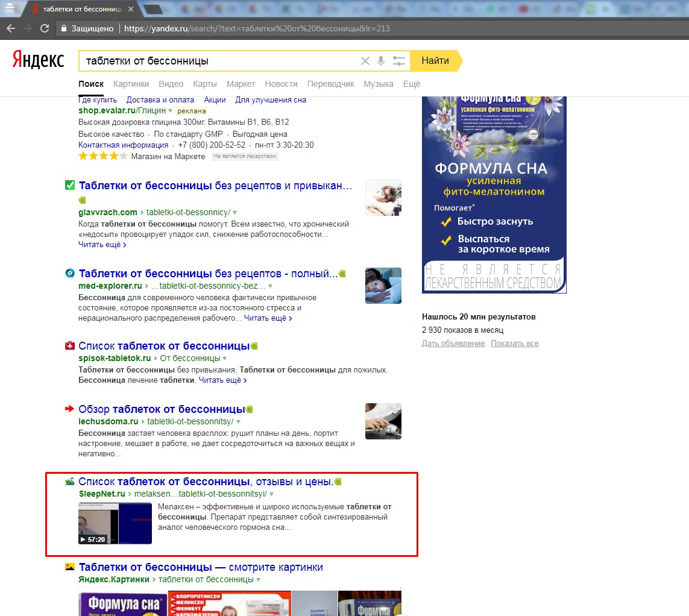Image resolution: width=689 pixels, height=616 pixels.
Task: Stay on the Поиск tab
Action: 91,84
